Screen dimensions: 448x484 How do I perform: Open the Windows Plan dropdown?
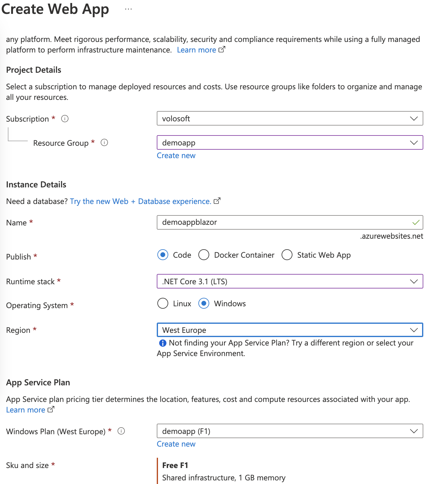pos(289,431)
